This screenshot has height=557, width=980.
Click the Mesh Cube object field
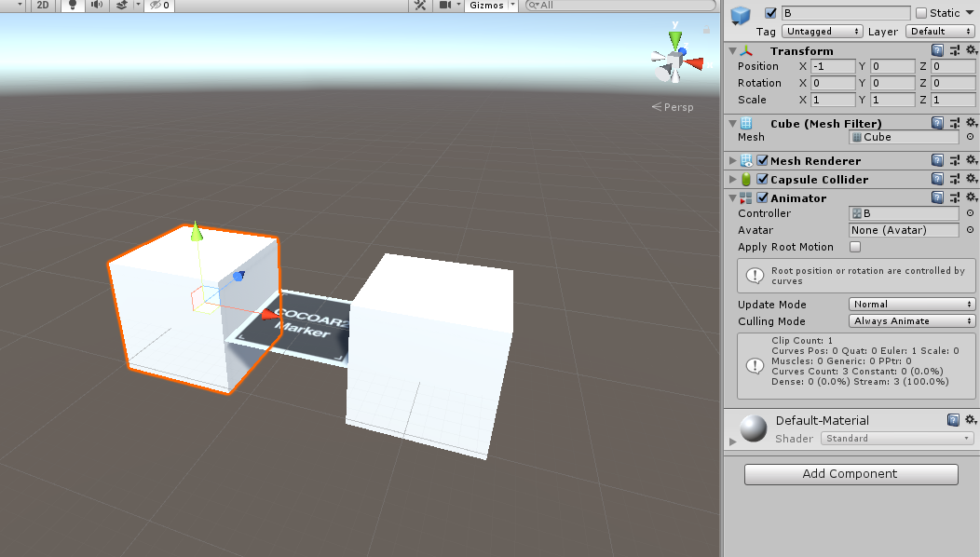pos(904,137)
